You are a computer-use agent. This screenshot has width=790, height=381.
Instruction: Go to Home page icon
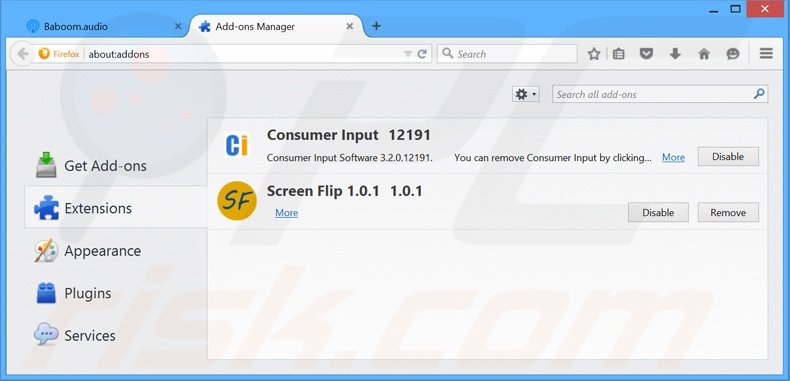[704, 54]
